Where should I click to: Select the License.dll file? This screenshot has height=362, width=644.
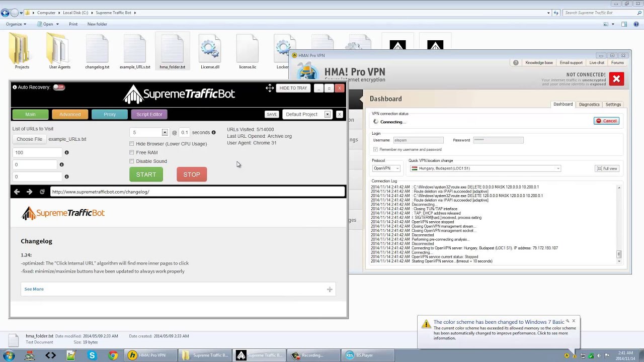click(210, 51)
